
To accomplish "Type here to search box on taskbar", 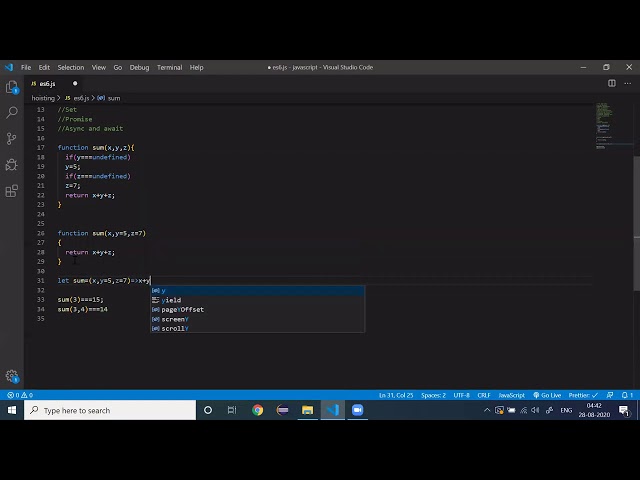I will point(110,410).
